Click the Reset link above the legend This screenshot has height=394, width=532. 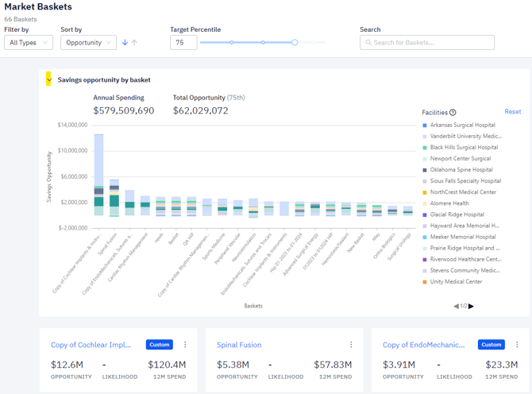coord(512,112)
